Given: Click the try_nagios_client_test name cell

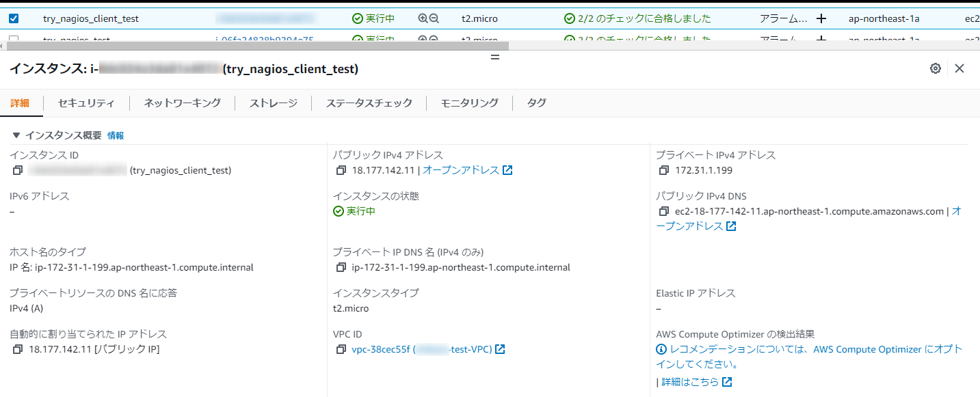Looking at the screenshot, I should click(x=91, y=18).
